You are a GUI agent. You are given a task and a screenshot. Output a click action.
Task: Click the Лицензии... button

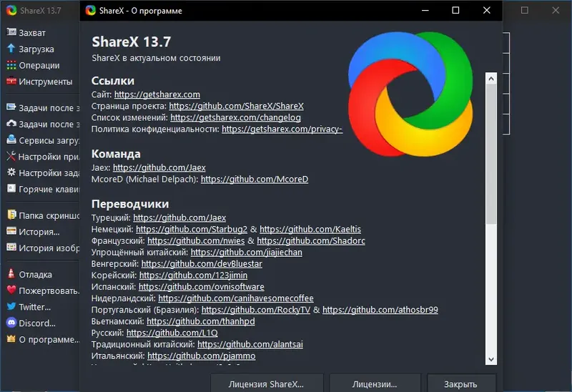pos(375,383)
